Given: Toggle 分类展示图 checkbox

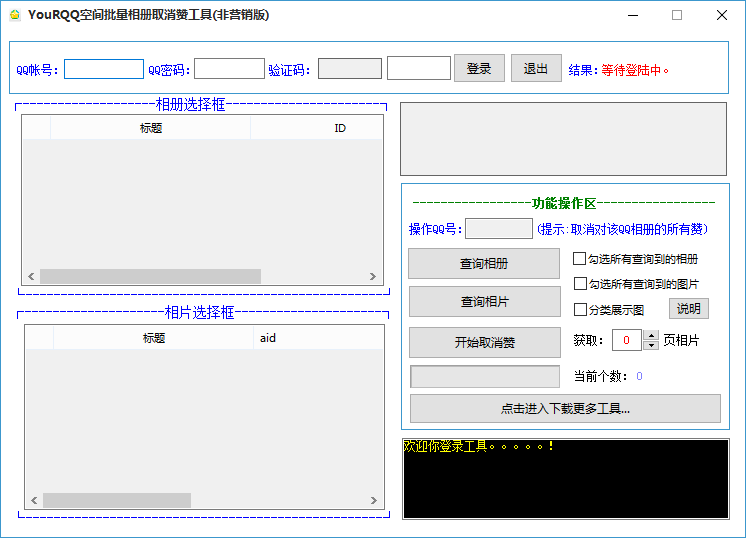Looking at the screenshot, I should pos(580,310).
